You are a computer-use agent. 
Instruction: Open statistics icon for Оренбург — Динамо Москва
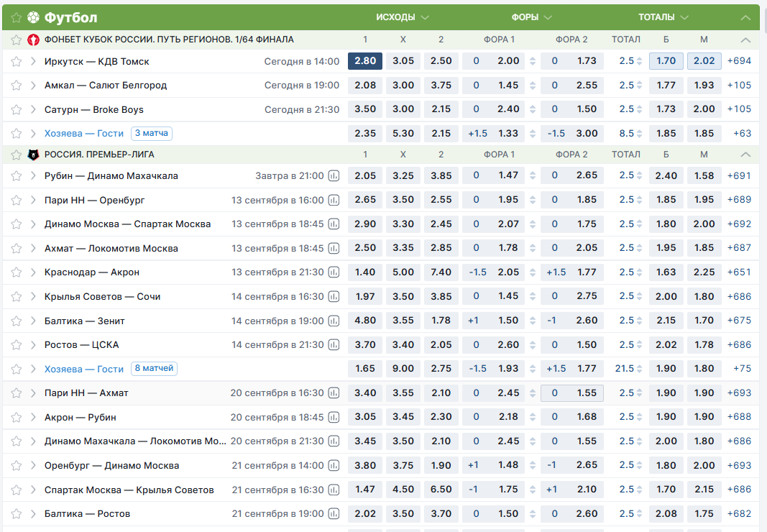[334, 465]
